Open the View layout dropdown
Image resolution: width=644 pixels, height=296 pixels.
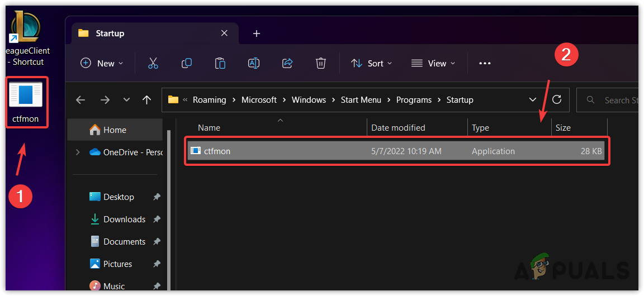433,63
